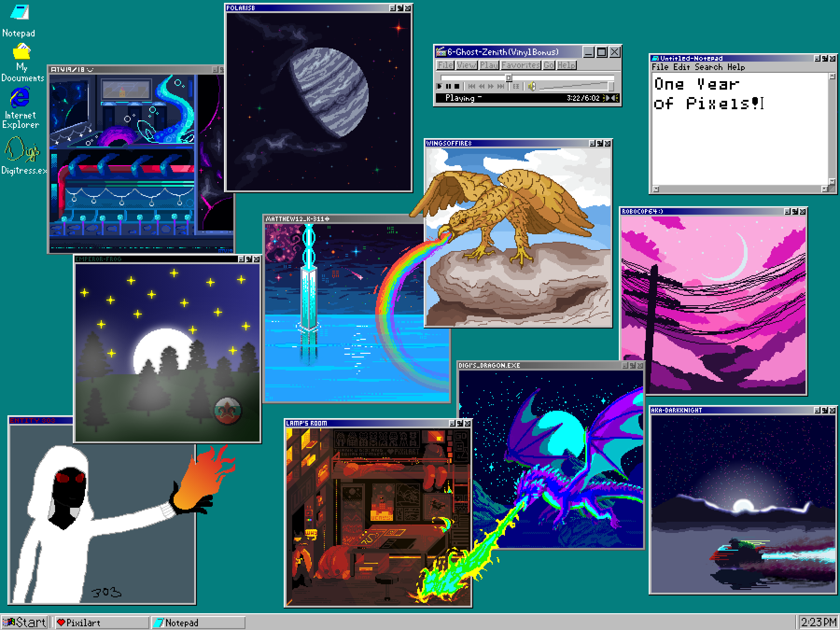Click Notepad's vertical scrollbar down arrow

click(x=832, y=182)
